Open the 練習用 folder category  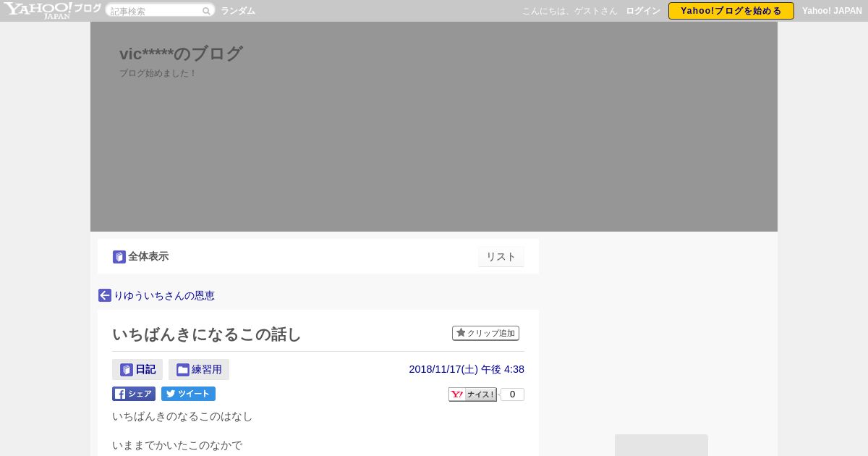click(x=199, y=369)
